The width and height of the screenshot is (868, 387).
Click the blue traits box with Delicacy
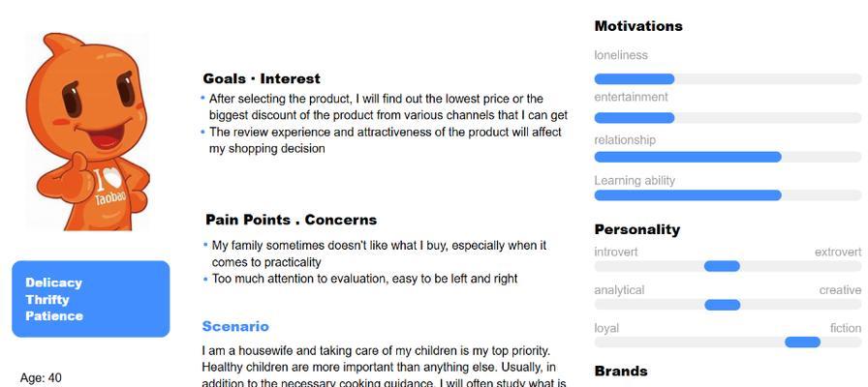tap(91, 299)
